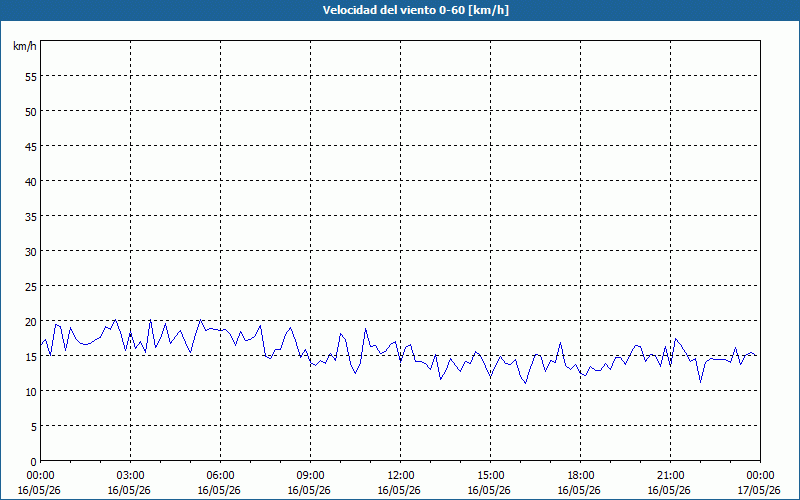Click the "40" y-axis value

pyautogui.click(x=31, y=182)
